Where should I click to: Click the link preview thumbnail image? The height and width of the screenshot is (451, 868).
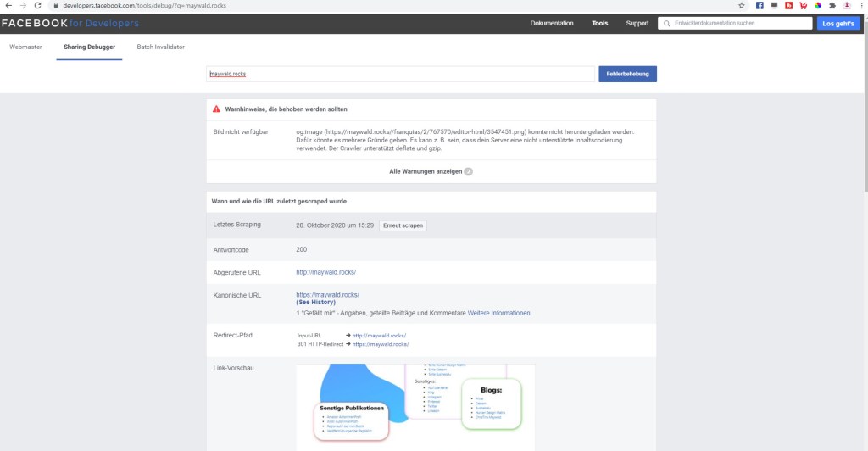click(x=415, y=407)
